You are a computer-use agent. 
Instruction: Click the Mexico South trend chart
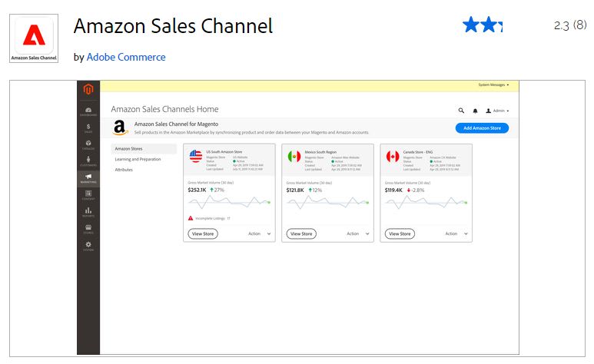(x=327, y=203)
